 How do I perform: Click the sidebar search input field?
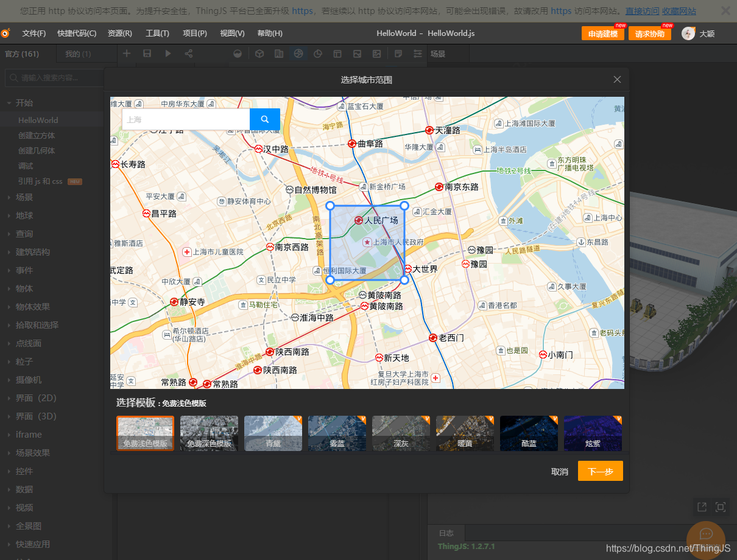point(54,78)
